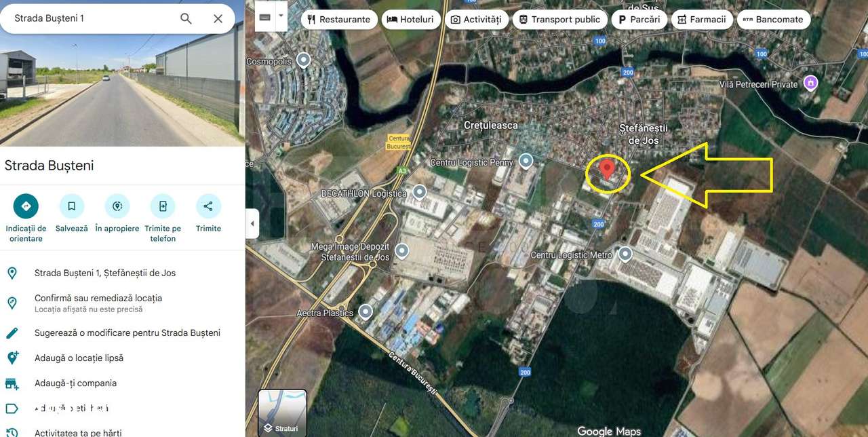Click the Centru Logistic Metro marker
Image resolution: width=868 pixels, height=437 pixels.
coord(625,254)
